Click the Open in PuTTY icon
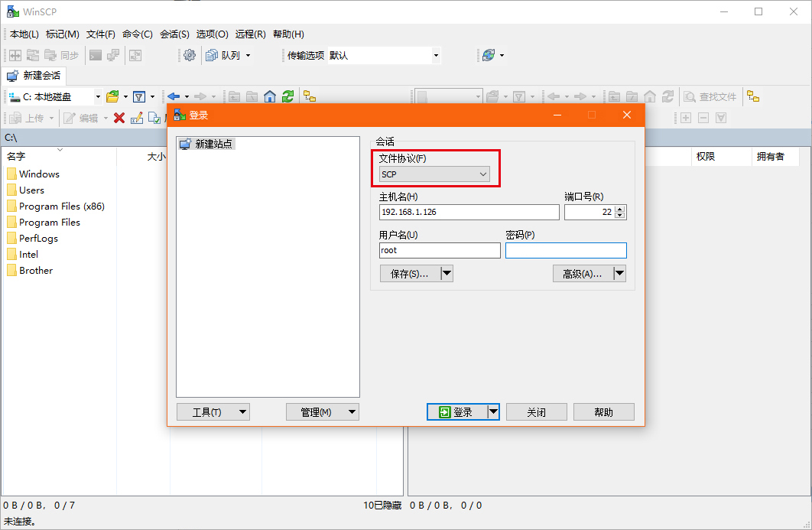The width and height of the screenshot is (812, 530). (x=113, y=55)
